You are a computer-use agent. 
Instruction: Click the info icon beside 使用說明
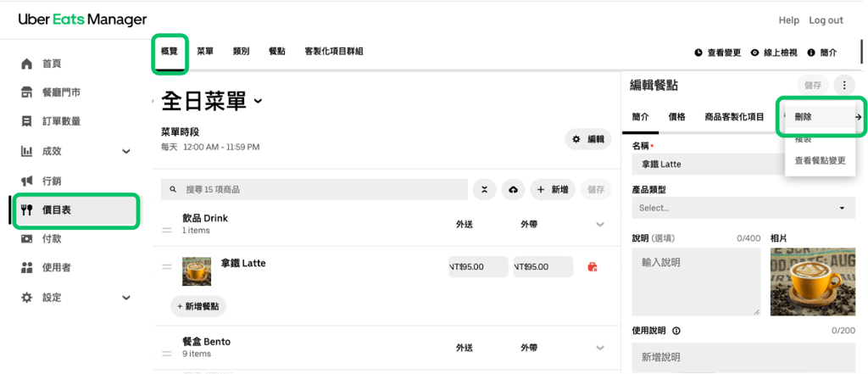pos(676,331)
